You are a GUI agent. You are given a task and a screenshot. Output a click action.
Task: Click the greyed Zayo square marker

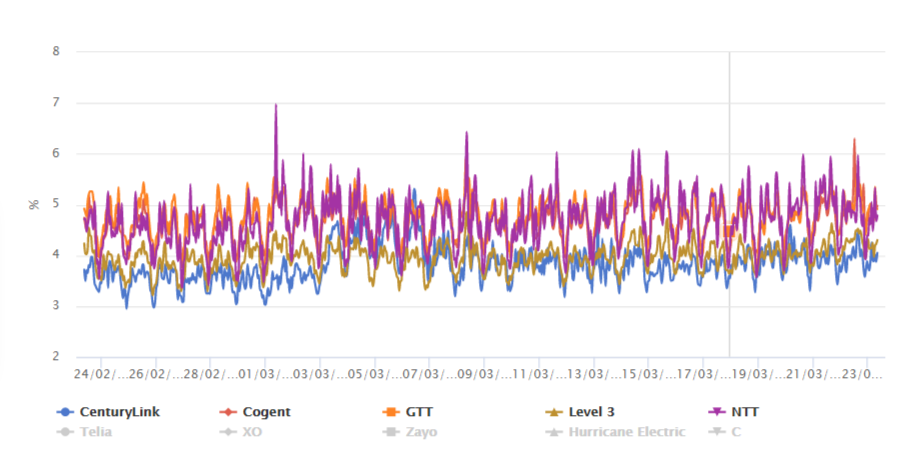[x=391, y=432]
